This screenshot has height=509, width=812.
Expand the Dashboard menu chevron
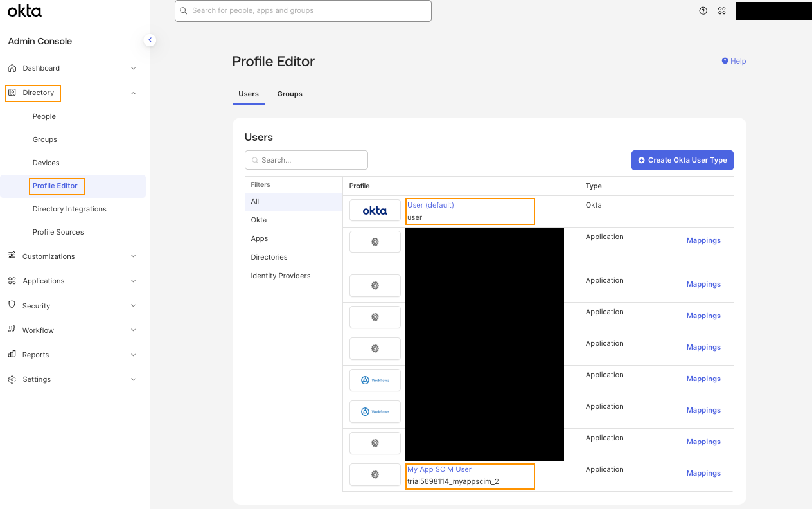[134, 68]
